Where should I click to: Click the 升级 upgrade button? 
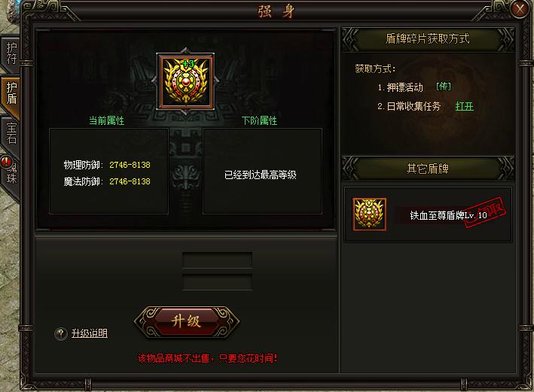(x=187, y=321)
